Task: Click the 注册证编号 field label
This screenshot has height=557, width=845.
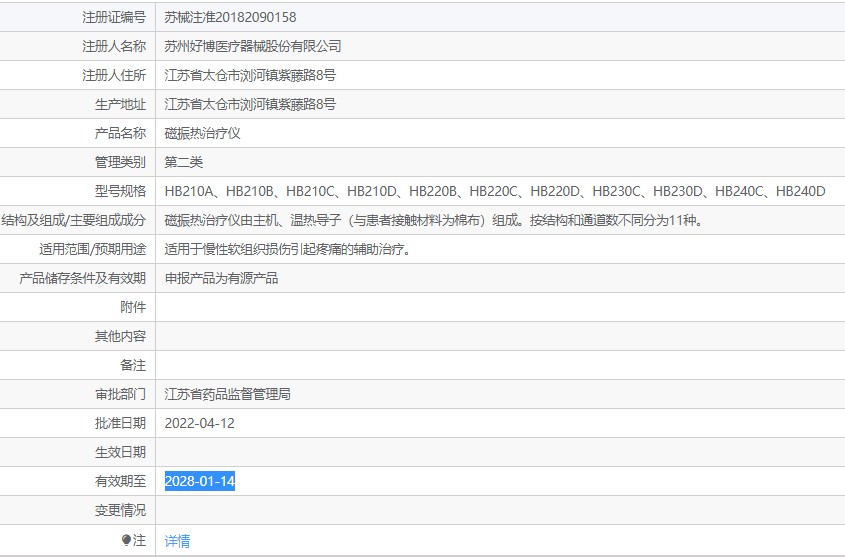Action: tap(114, 17)
